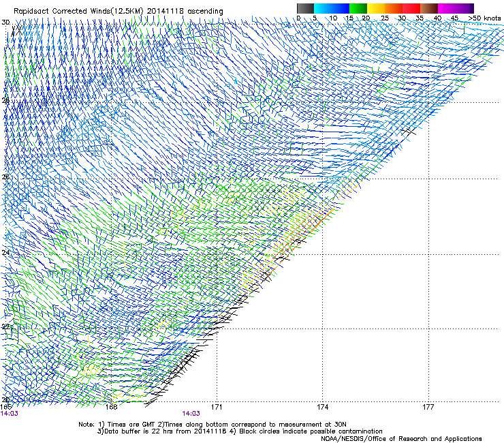Click the green 15–20 knots legend segment
This screenshot has height=443, width=504.
pyautogui.click(x=358, y=8)
